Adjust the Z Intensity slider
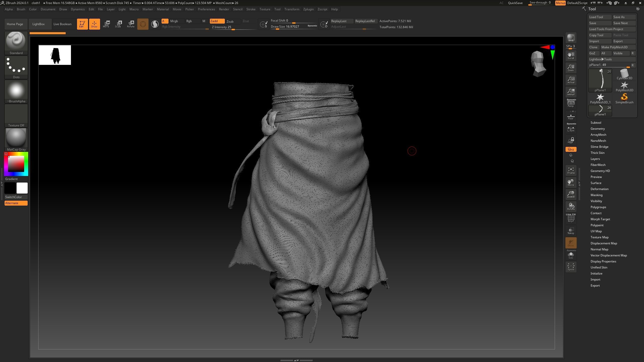 [x=233, y=27]
